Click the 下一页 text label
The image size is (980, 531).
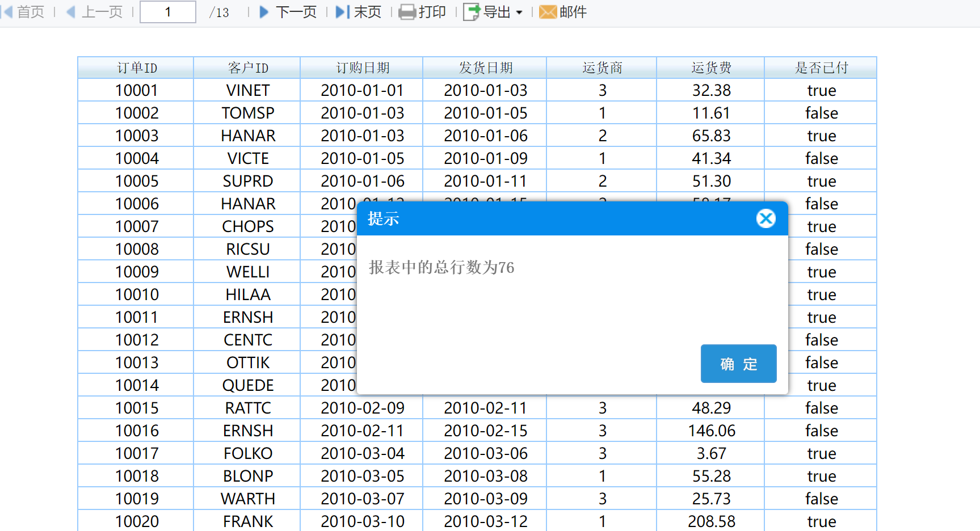coord(296,12)
